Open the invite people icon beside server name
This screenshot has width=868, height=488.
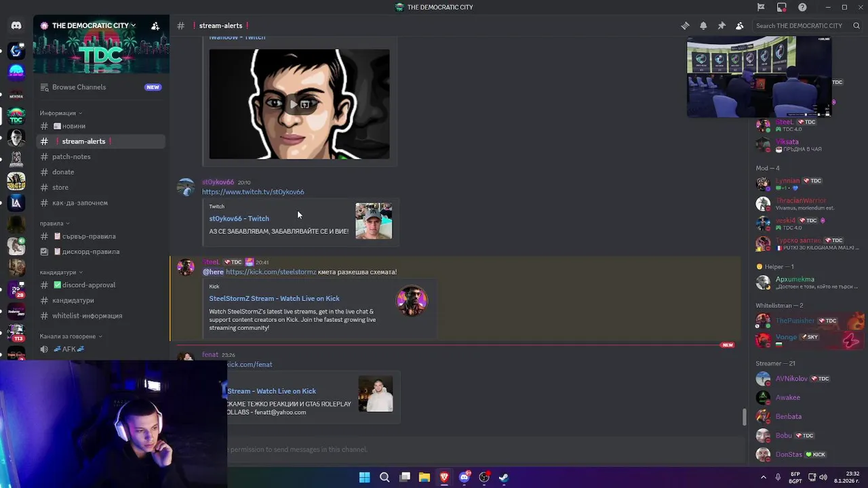click(x=155, y=26)
